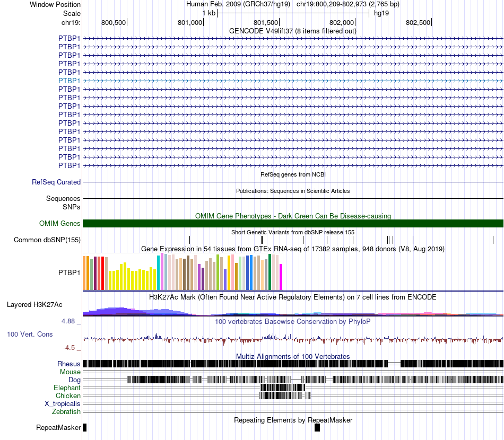Click the dark green bar in GTEx chart
Image resolution: width=504 pixels, height=440 pixels.
[x=270, y=272]
